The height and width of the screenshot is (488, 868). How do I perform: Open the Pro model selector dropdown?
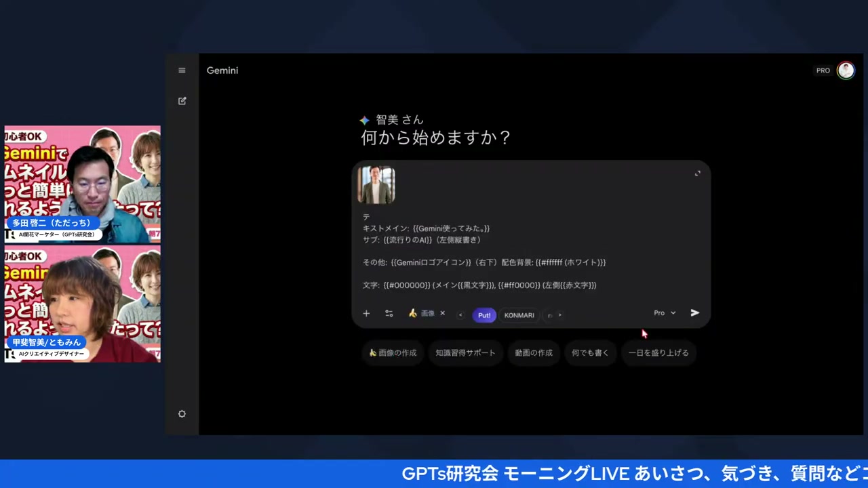pos(664,312)
